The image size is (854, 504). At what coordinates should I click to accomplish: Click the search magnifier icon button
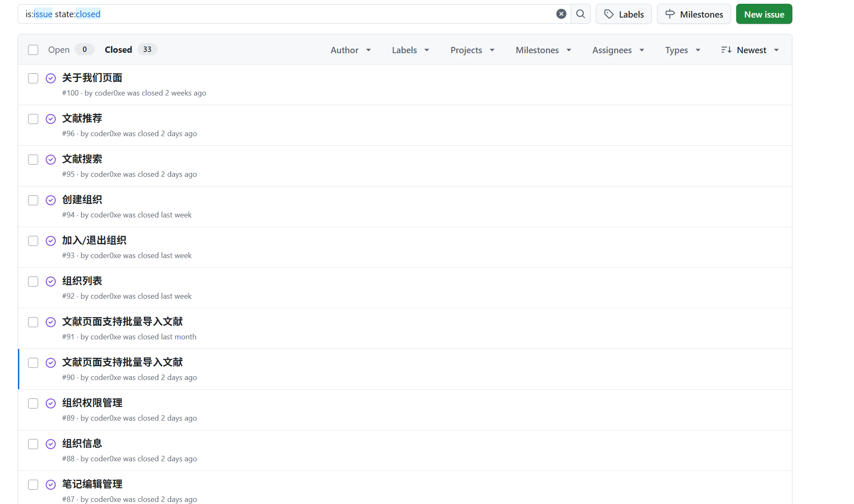click(x=580, y=14)
